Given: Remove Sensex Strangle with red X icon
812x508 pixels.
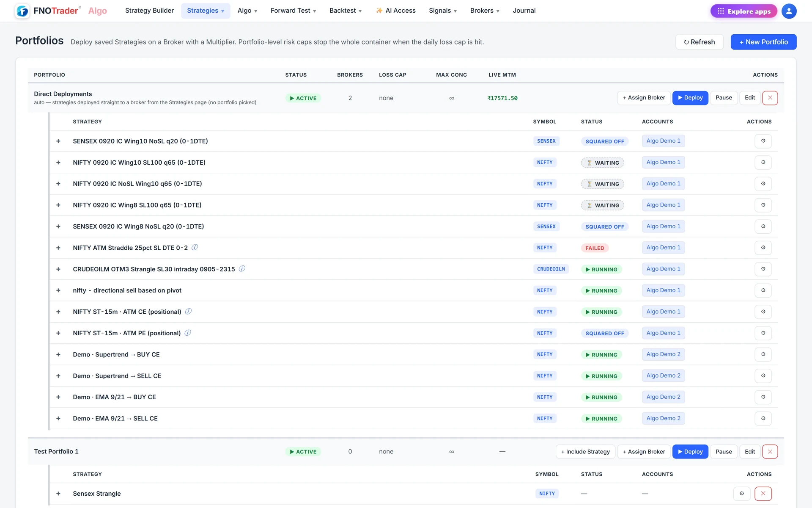Looking at the screenshot, I should (763, 494).
